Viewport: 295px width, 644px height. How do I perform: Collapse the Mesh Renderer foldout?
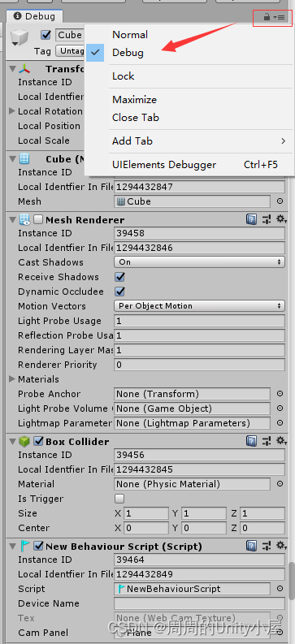click(x=13, y=220)
